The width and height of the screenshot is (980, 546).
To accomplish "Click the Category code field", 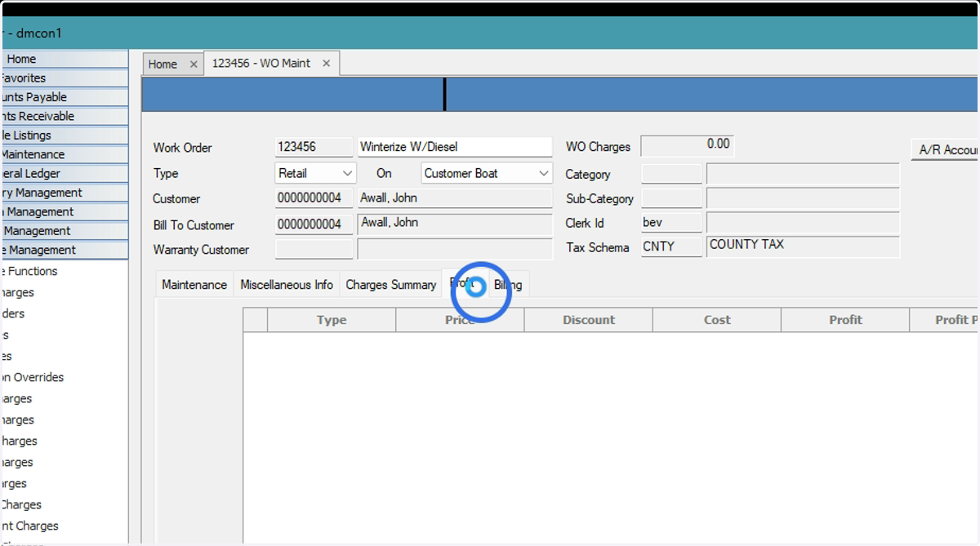I will click(671, 174).
